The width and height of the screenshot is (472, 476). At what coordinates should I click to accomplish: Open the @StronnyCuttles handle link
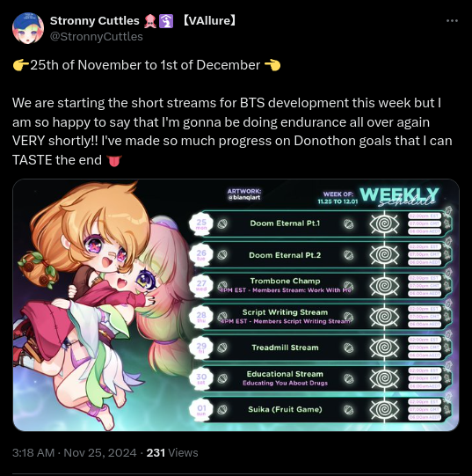[x=97, y=37]
